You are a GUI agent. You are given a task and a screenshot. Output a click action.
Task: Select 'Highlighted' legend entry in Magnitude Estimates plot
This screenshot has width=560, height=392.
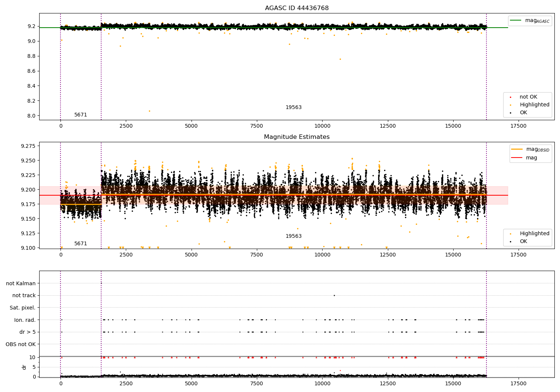534,234
